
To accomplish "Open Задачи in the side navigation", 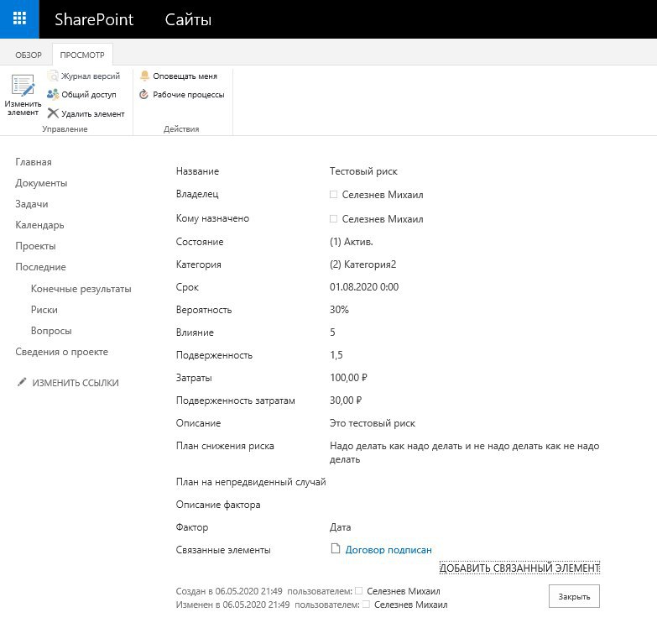I will [32, 204].
